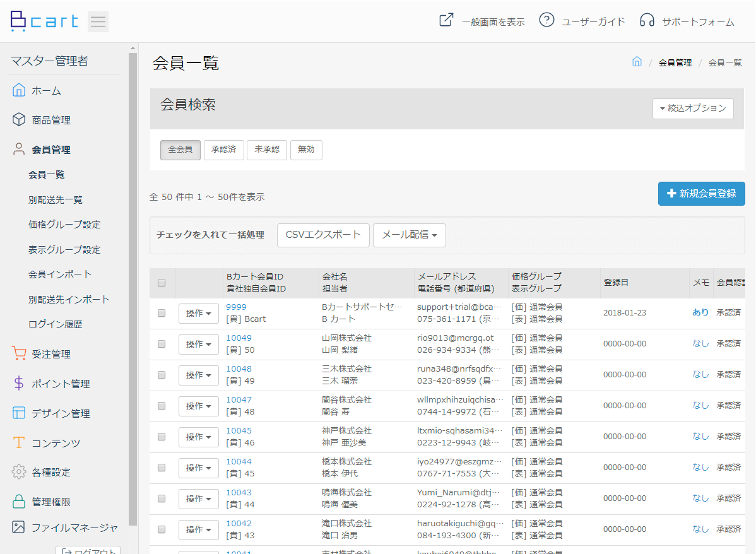
Task: Click the サポートフォーム headset icon
Action: pos(647,20)
